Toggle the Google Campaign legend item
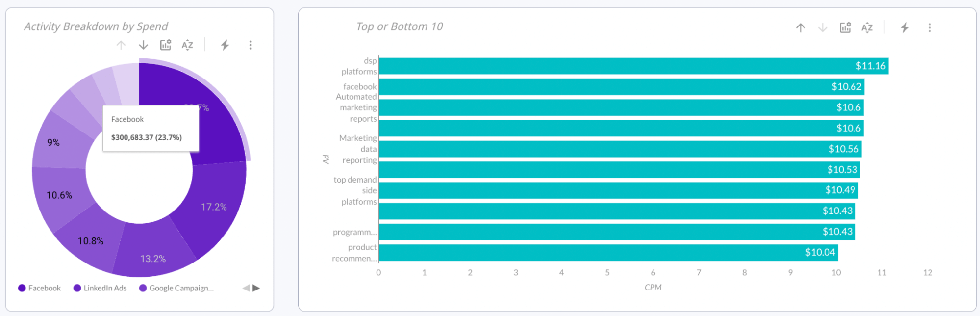The height and width of the screenshot is (316, 980). [x=176, y=288]
